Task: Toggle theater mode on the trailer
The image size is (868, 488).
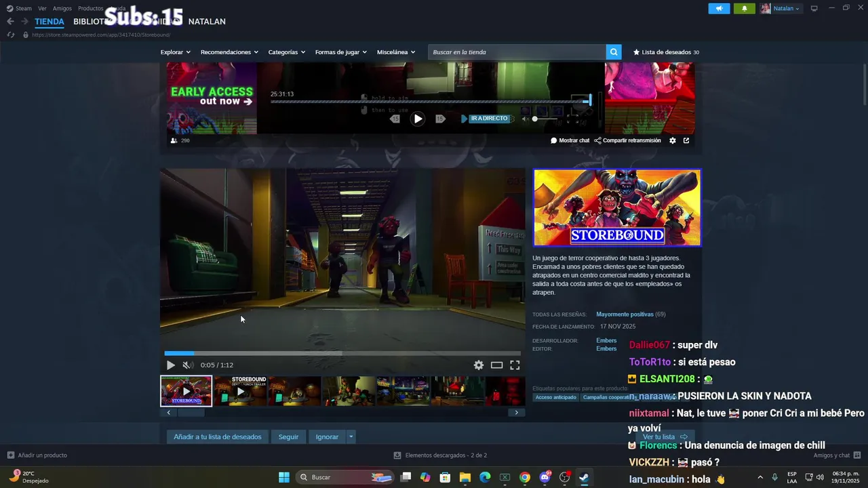Action: pyautogui.click(x=497, y=365)
